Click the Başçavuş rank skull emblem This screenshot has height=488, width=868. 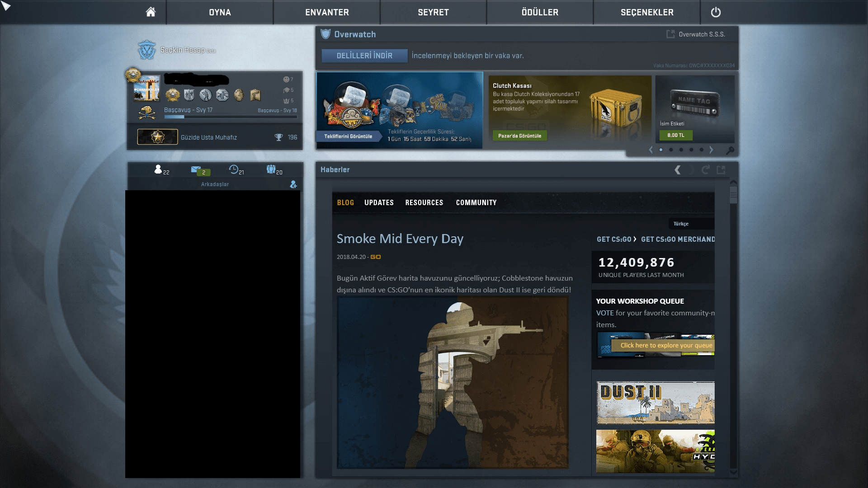pyautogui.click(x=147, y=113)
